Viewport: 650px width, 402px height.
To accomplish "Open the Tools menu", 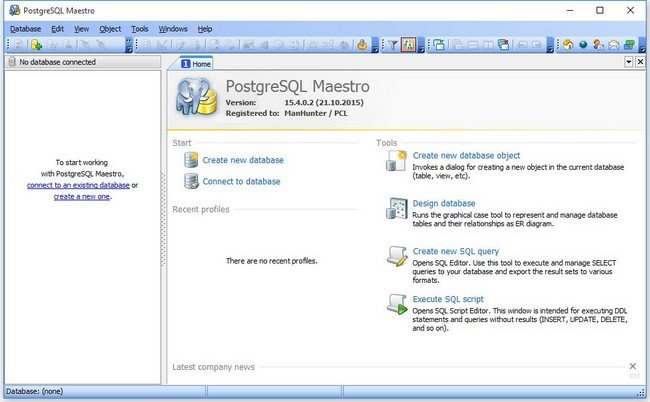I will [140, 29].
